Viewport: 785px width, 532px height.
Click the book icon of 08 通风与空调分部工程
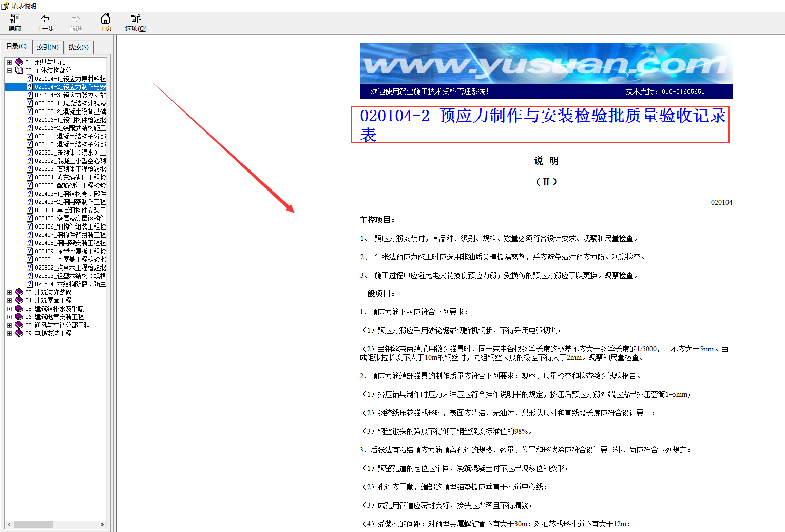click(x=19, y=325)
